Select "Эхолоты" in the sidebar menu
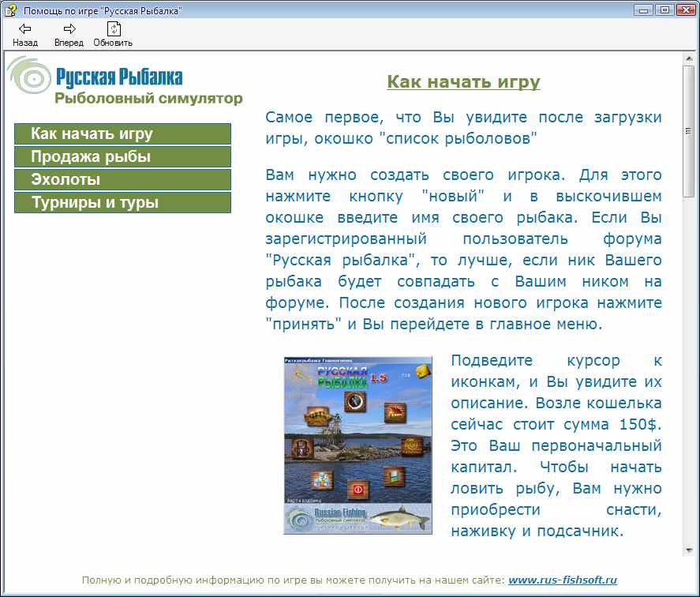700x597 pixels. [x=122, y=180]
